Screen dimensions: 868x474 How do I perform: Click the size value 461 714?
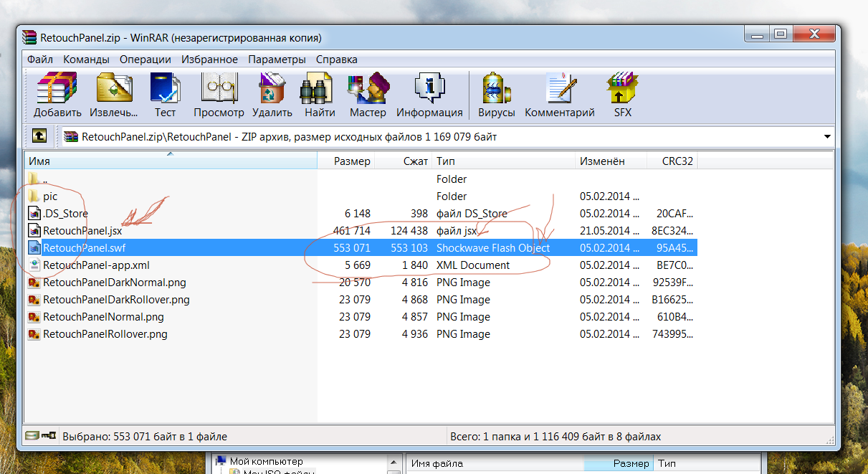point(352,230)
